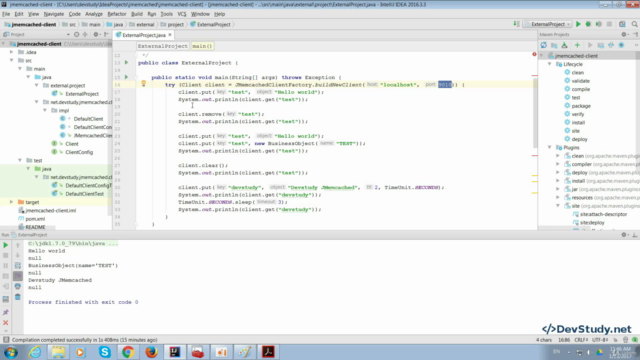The image size is (640, 360).
Task: Open the ExternalProject run configuration dropdown
Action: (548, 24)
